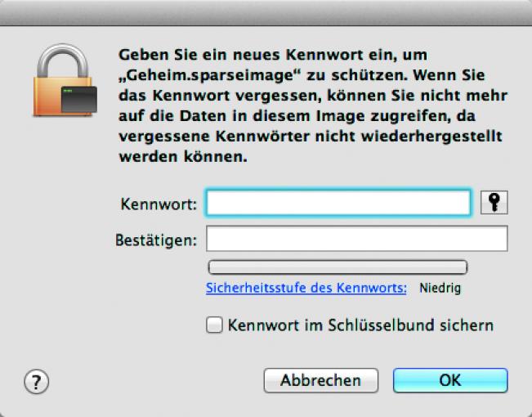Click the Kennwort im Schlüsselbund sichern label

click(x=360, y=325)
